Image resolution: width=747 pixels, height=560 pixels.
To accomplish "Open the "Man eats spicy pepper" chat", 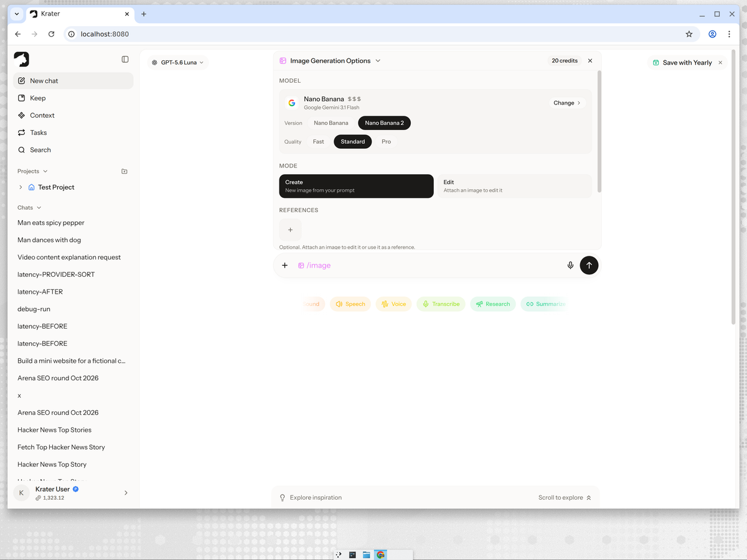I will click(x=73, y=223).
